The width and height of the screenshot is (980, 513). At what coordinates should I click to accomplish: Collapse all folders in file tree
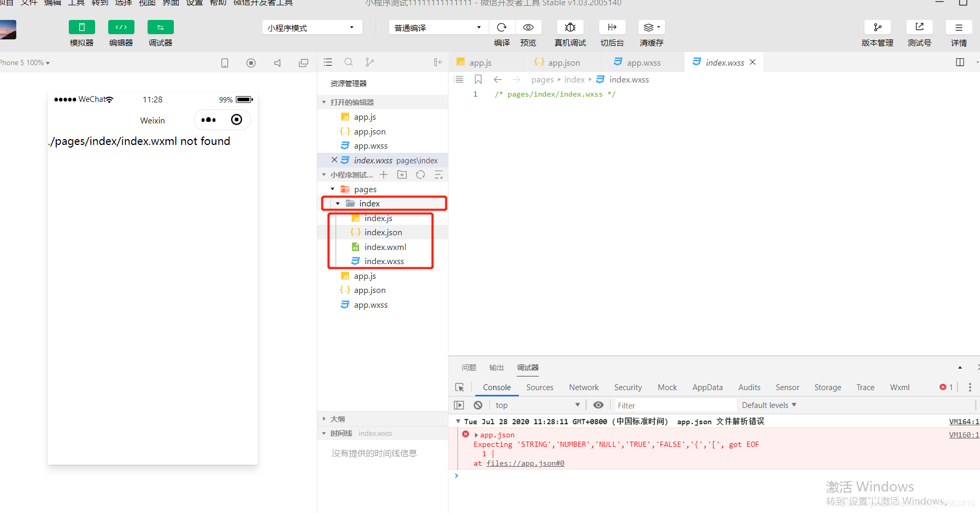coord(439,175)
